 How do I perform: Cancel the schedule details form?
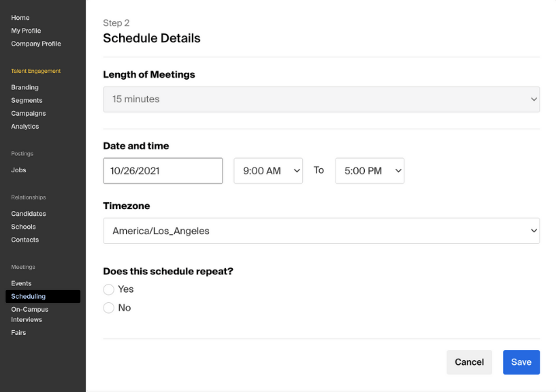[x=469, y=362]
